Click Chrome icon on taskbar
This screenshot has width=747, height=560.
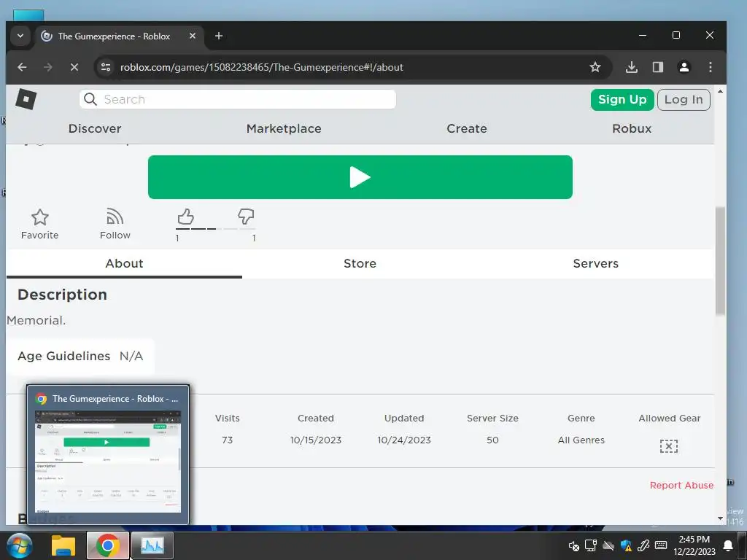click(x=108, y=545)
